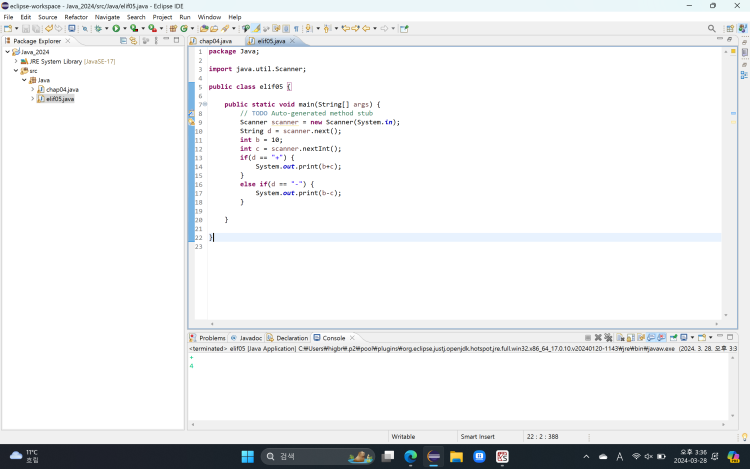Expand the JRE System Library node
This screenshot has height=469, width=750.
click(x=16, y=61)
